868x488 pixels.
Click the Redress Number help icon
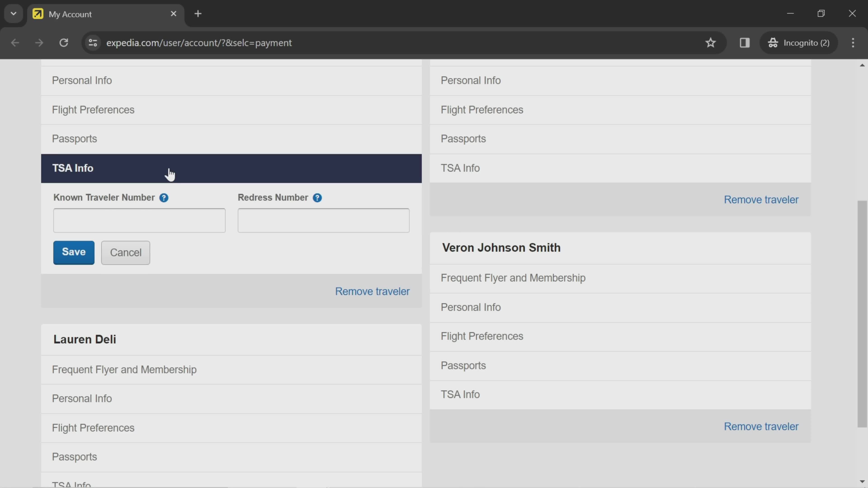317,197
